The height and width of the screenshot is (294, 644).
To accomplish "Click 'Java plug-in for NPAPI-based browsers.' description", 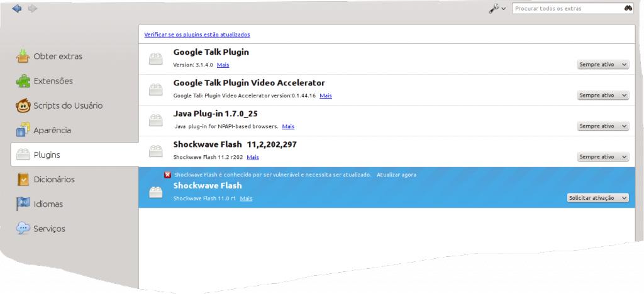I will [226, 126].
